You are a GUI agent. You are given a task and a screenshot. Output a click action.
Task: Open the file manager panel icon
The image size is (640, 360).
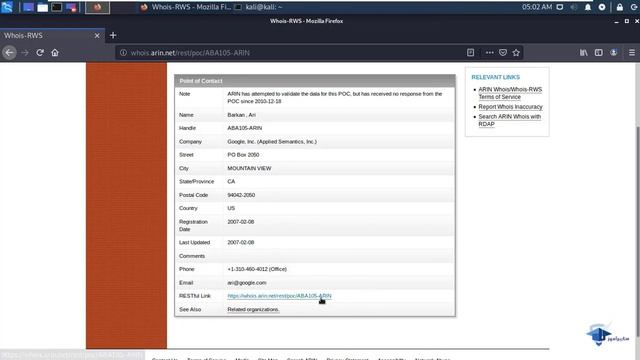(x=42, y=7)
